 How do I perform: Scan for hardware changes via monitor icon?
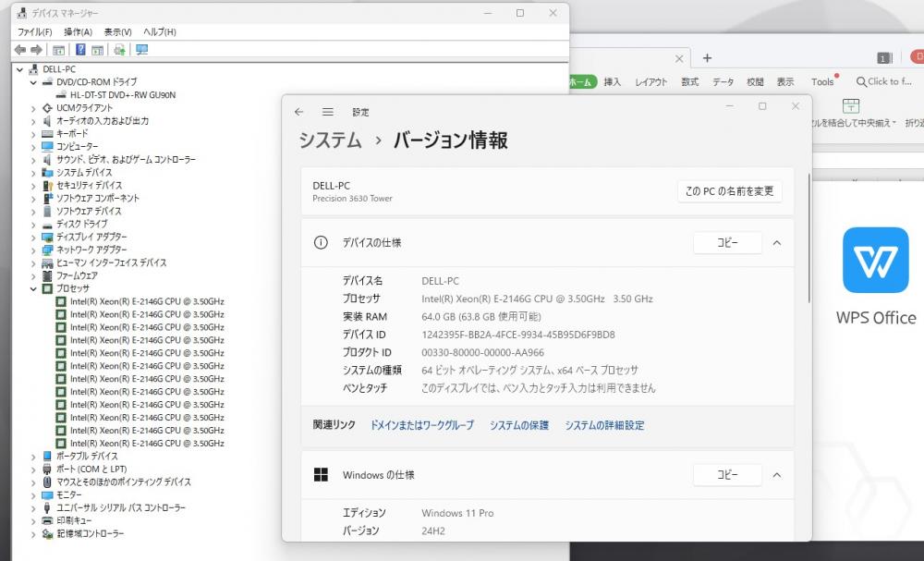[x=142, y=50]
